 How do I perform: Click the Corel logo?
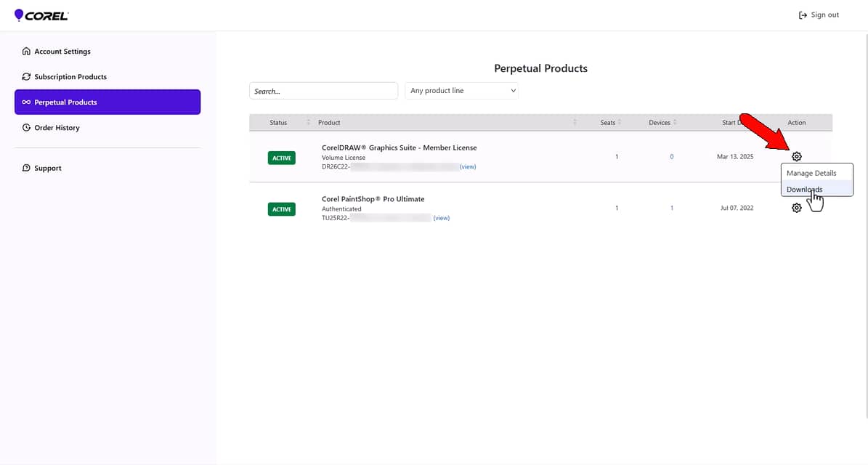point(41,15)
